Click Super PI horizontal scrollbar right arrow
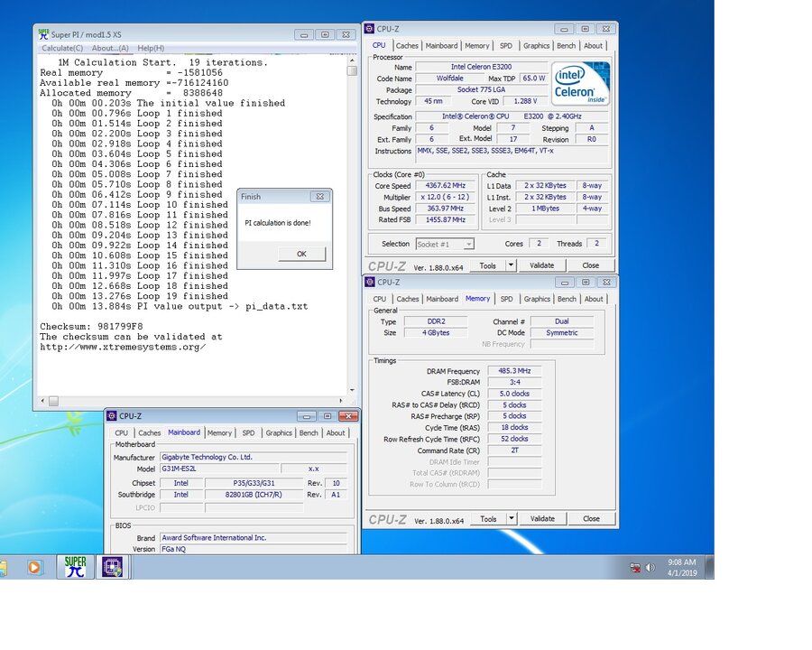The height and width of the screenshot is (650, 812). [x=341, y=401]
